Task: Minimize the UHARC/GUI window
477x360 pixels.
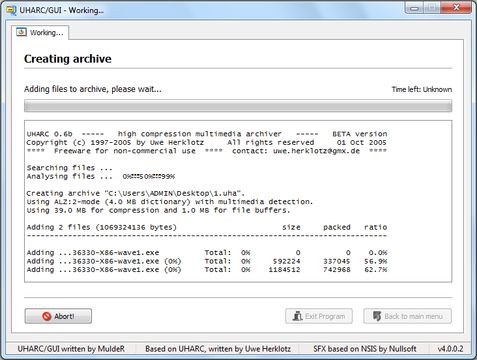Action: point(414,8)
